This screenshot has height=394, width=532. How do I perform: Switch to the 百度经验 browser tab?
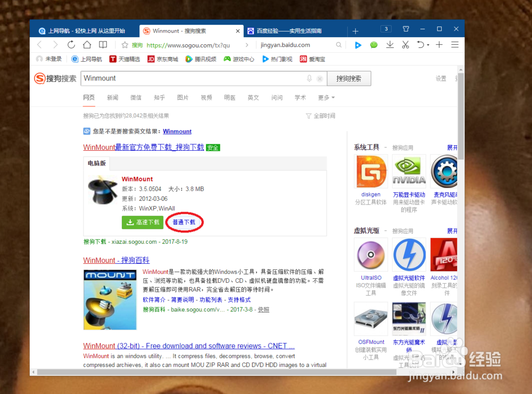pos(288,31)
